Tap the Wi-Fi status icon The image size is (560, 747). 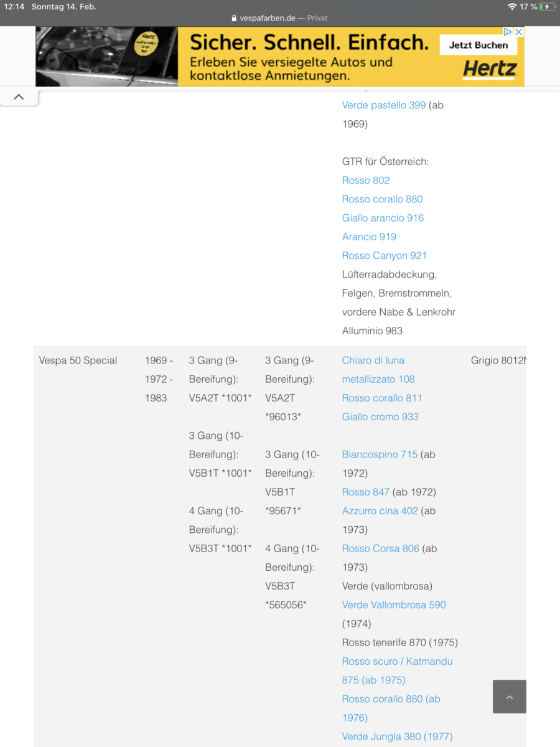coord(511,7)
